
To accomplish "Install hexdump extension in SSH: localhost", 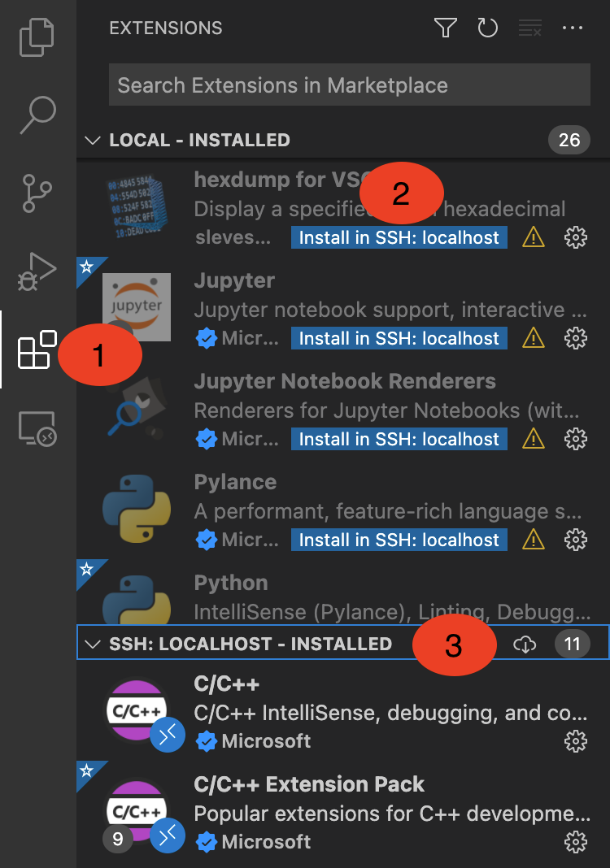I will pos(399,237).
